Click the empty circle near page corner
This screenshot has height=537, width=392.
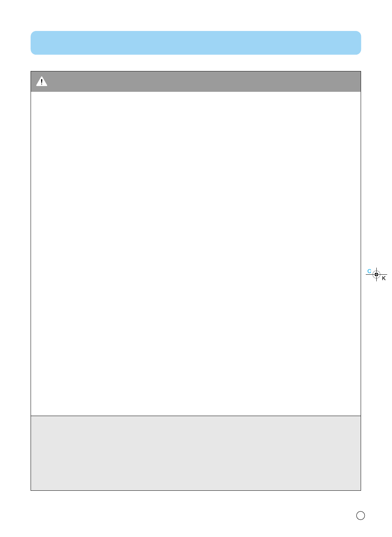tap(360, 515)
